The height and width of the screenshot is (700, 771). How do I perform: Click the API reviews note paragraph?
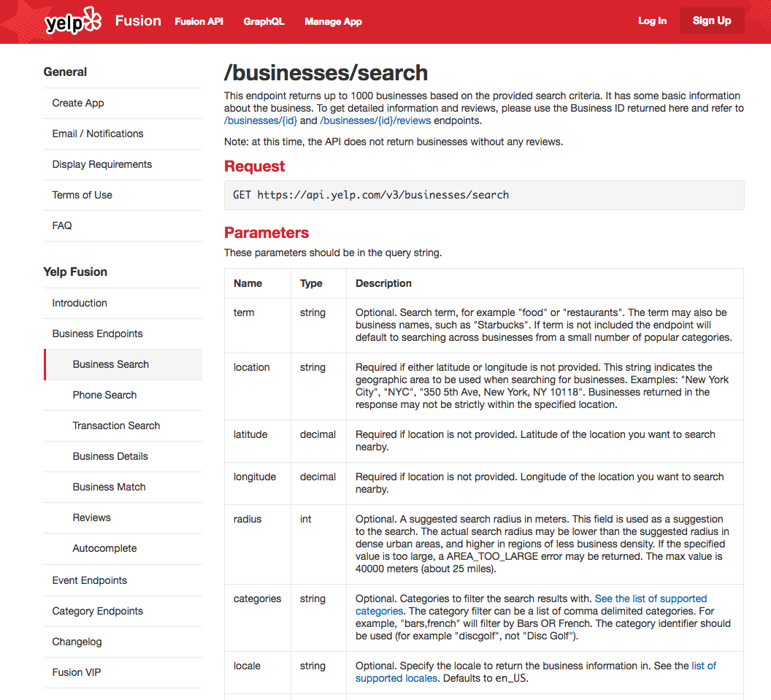pos(394,142)
